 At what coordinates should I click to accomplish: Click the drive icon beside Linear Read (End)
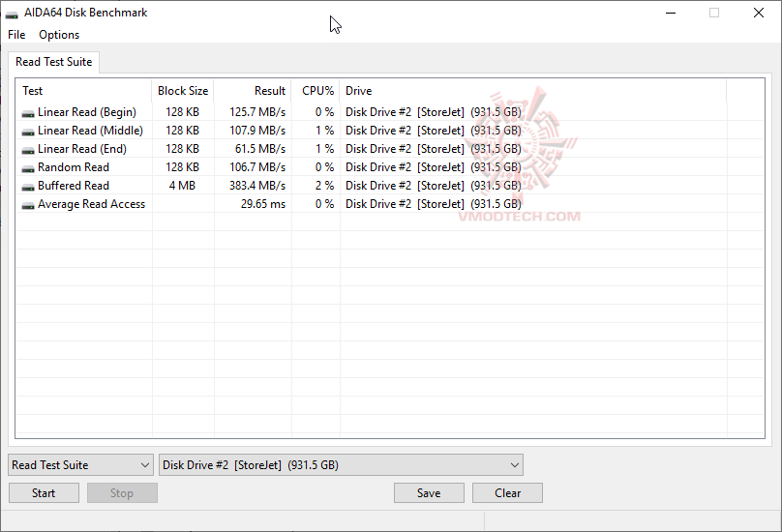tap(28, 150)
